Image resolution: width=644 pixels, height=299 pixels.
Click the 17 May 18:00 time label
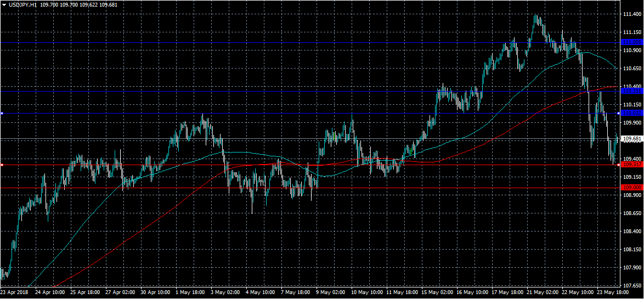coord(507,292)
